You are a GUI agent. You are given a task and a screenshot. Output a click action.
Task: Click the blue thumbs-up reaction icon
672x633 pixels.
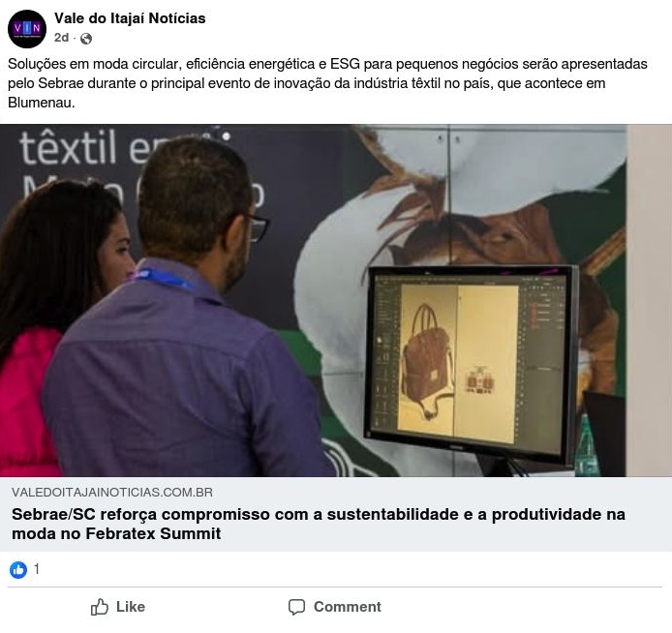18,570
